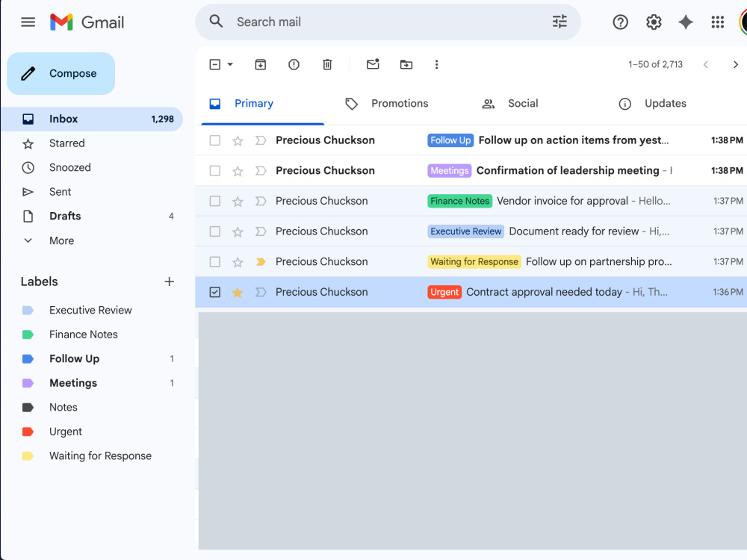Unstar the Contract approval needed today email

(x=238, y=293)
